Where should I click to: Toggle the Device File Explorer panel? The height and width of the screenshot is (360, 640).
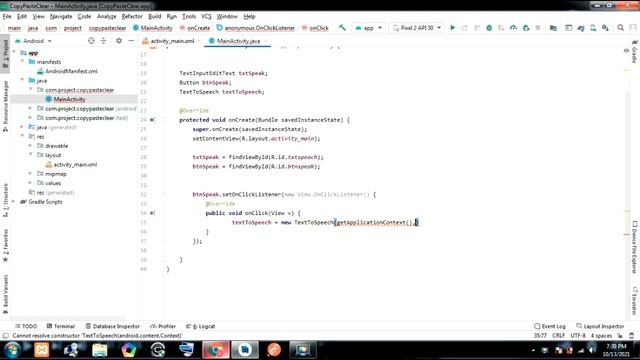[x=635, y=247]
